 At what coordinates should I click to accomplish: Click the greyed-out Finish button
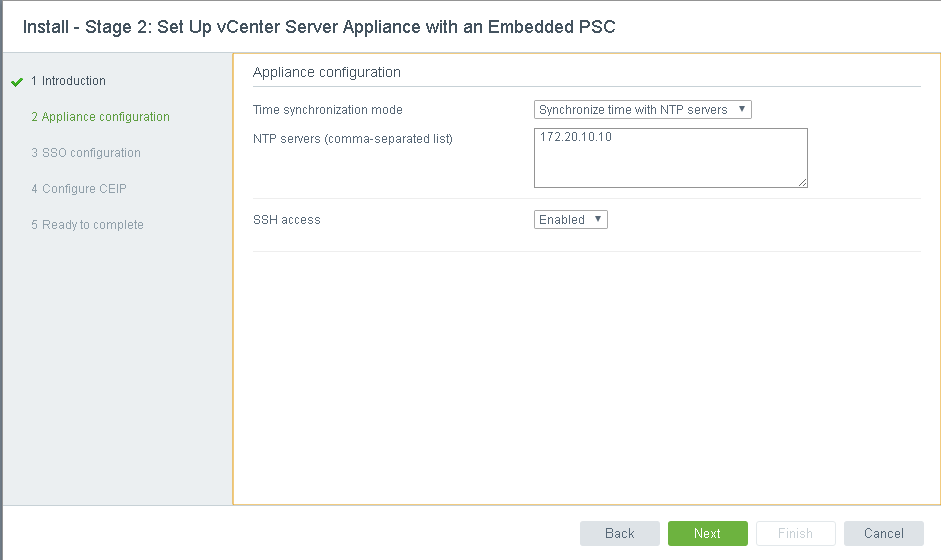795,534
